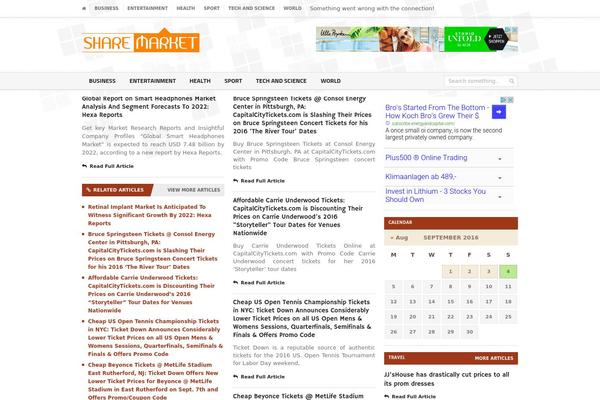This screenshot has width=600, height=400.
Task: Expand Plus500 Online Trading ad arrow
Action: point(500,159)
